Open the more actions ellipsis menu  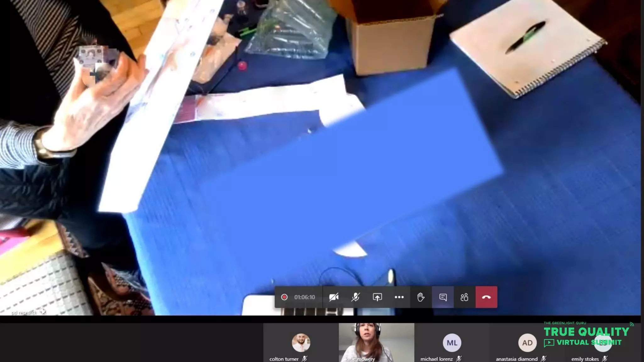[x=399, y=297]
